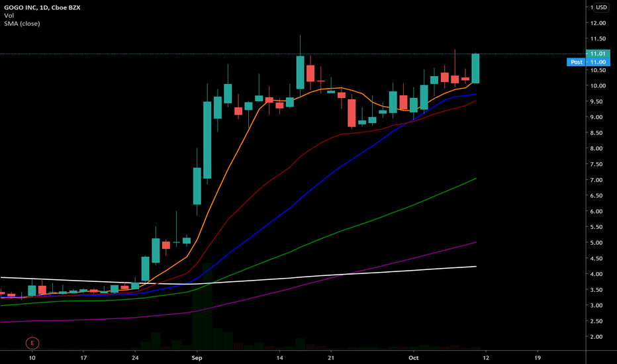Click the 5.50 price axis label
The height and width of the screenshot is (364, 617).
coord(596,227)
